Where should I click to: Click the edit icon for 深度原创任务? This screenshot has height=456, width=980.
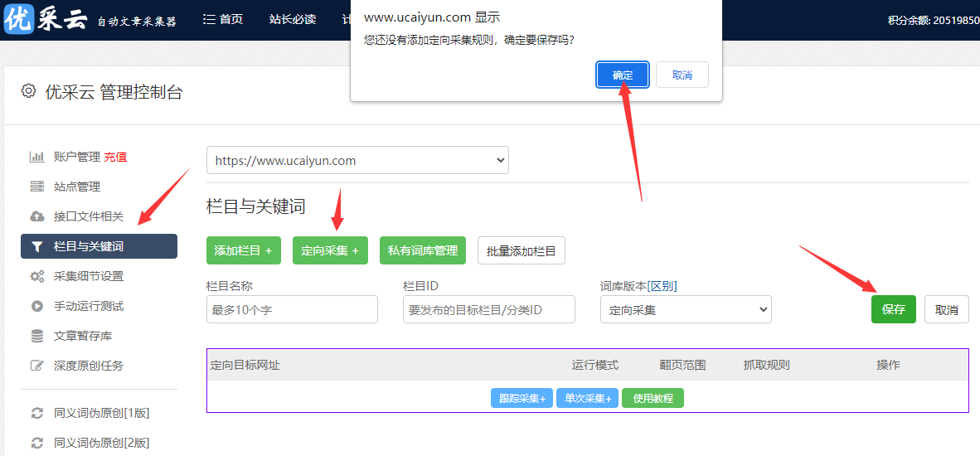37,366
